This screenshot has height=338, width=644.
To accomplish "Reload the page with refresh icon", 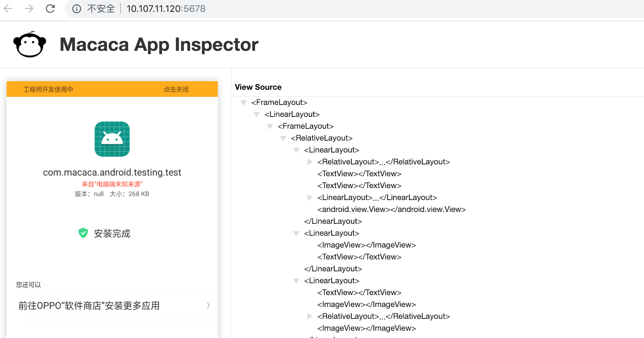I will point(50,9).
